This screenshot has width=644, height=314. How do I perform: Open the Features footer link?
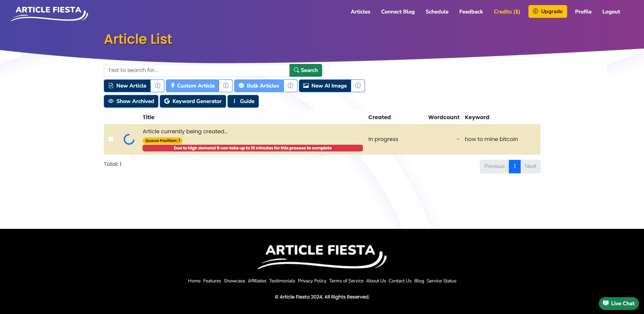212,281
